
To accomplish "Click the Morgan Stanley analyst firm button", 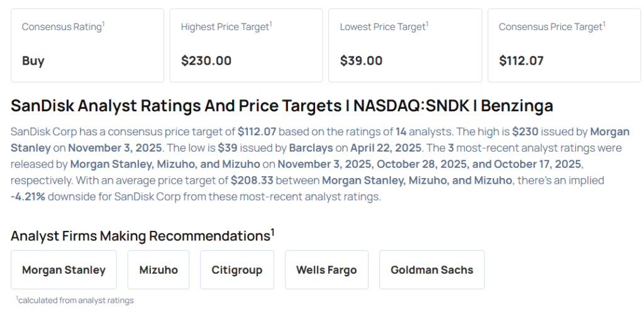I will pyautogui.click(x=64, y=270).
